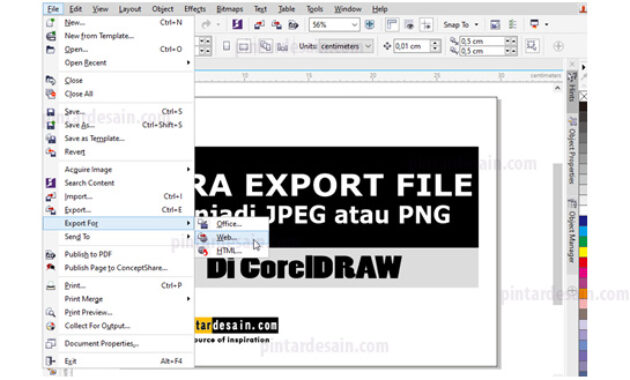The width and height of the screenshot is (630, 380).
Task: Choose Print Preview...
Action: [119, 312]
